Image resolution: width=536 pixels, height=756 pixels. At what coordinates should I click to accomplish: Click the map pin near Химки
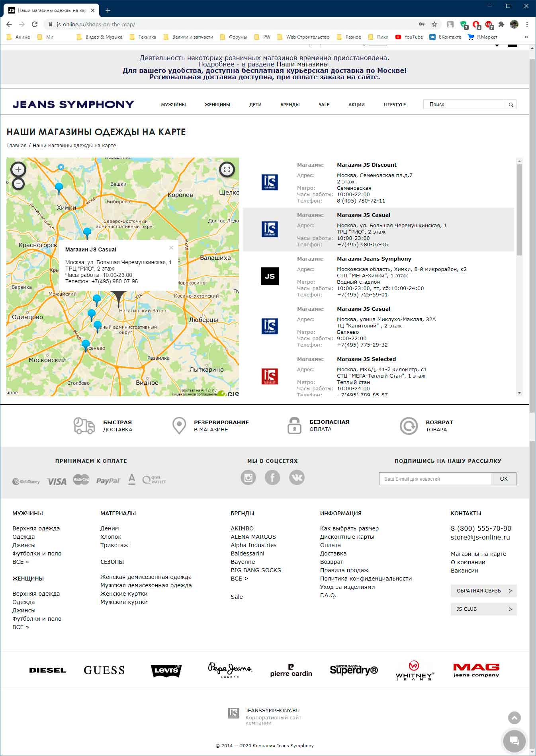click(59, 188)
